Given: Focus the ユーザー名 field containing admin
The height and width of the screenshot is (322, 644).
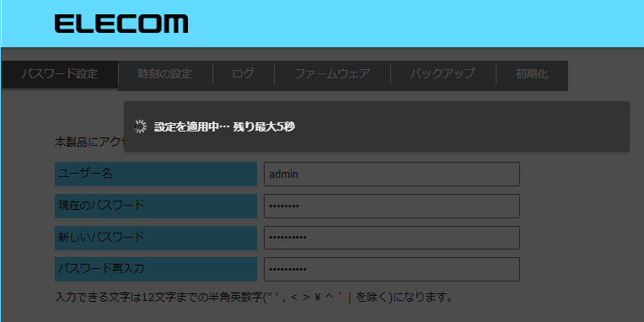Looking at the screenshot, I should tap(392, 174).
